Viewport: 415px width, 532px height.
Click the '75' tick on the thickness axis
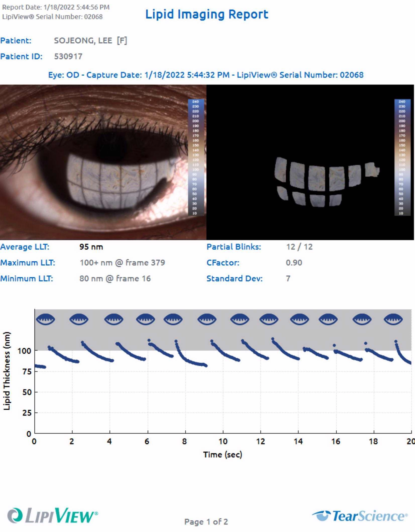(27, 371)
